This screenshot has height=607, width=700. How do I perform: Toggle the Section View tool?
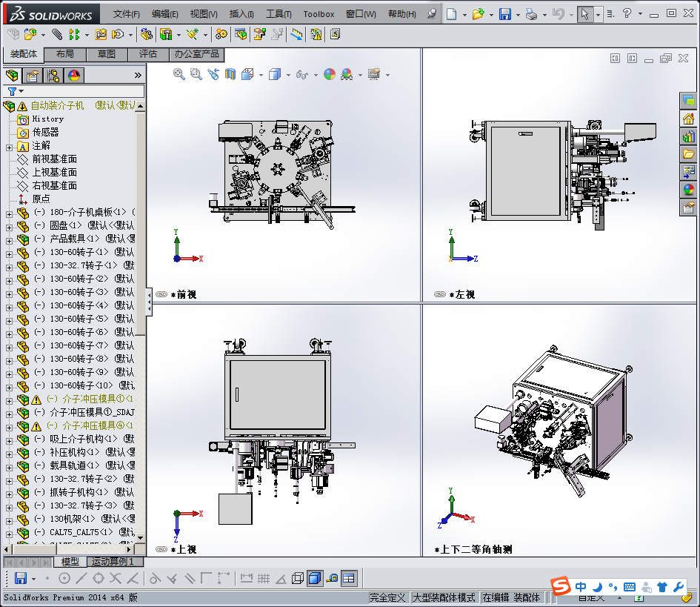(x=230, y=75)
